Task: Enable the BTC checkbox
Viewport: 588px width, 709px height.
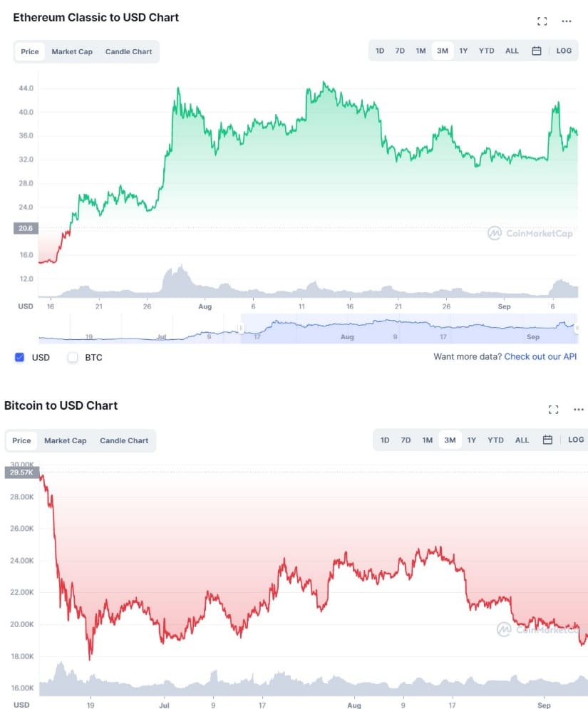Action: 73,357
